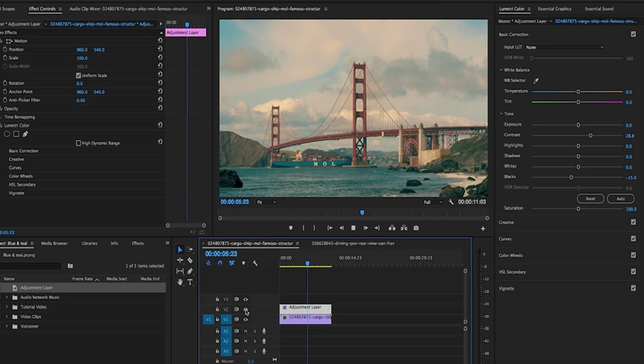Open Media Browser tab
Screen dimensions: 644x364
point(54,243)
